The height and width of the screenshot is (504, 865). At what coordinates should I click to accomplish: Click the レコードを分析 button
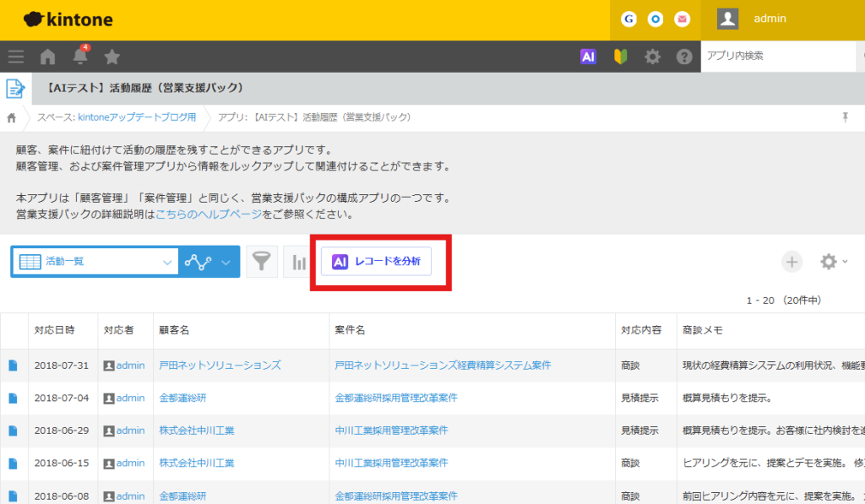pos(376,262)
